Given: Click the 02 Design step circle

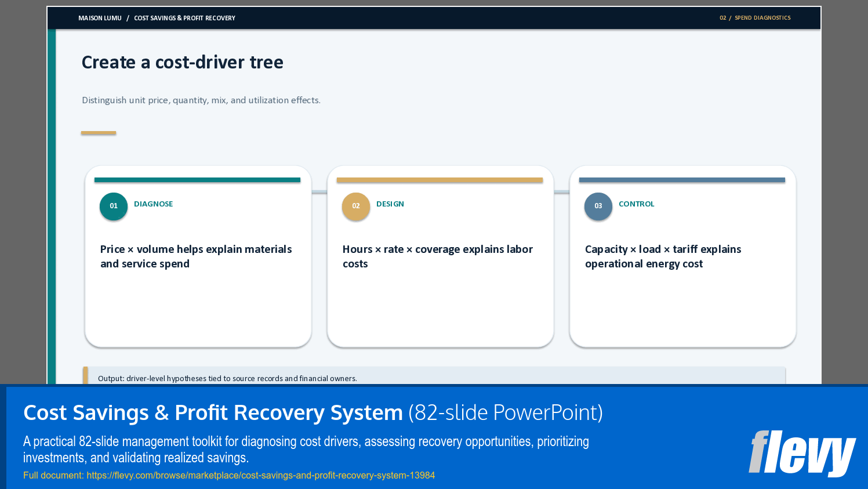Looking at the screenshot, I should tap(356, 206).
